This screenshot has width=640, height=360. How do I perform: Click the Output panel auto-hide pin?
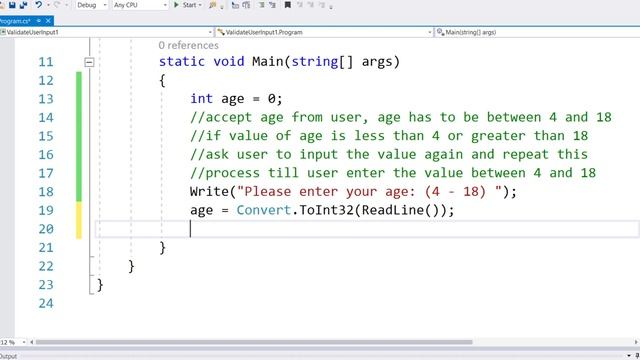click(x=637, y=356)
